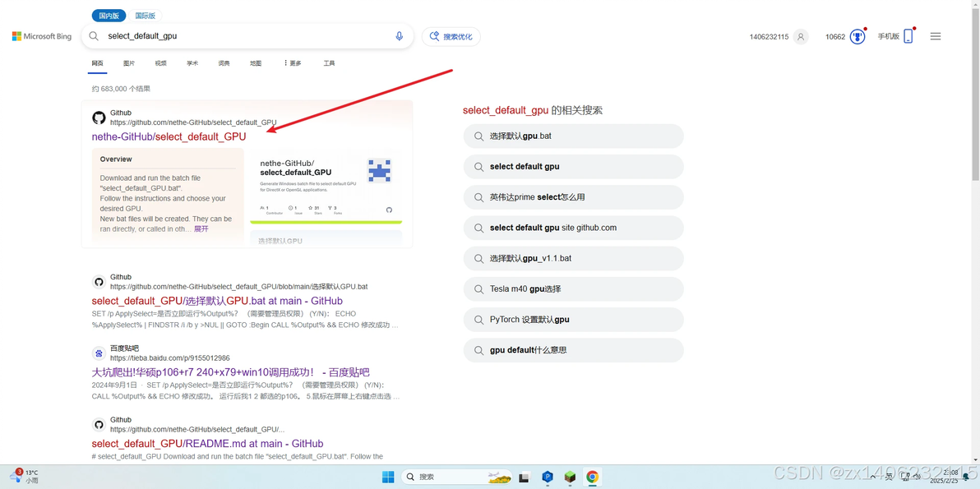Open README.md at main GitHub result
The width and height of the screenshot is (980, 489).
[207, 444]
